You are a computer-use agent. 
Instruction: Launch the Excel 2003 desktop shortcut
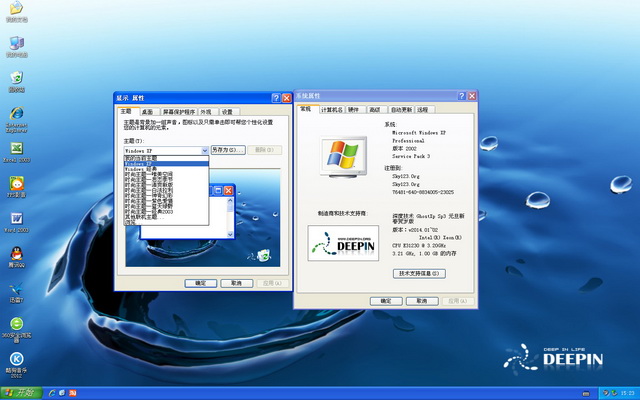(x=16, y=150)
